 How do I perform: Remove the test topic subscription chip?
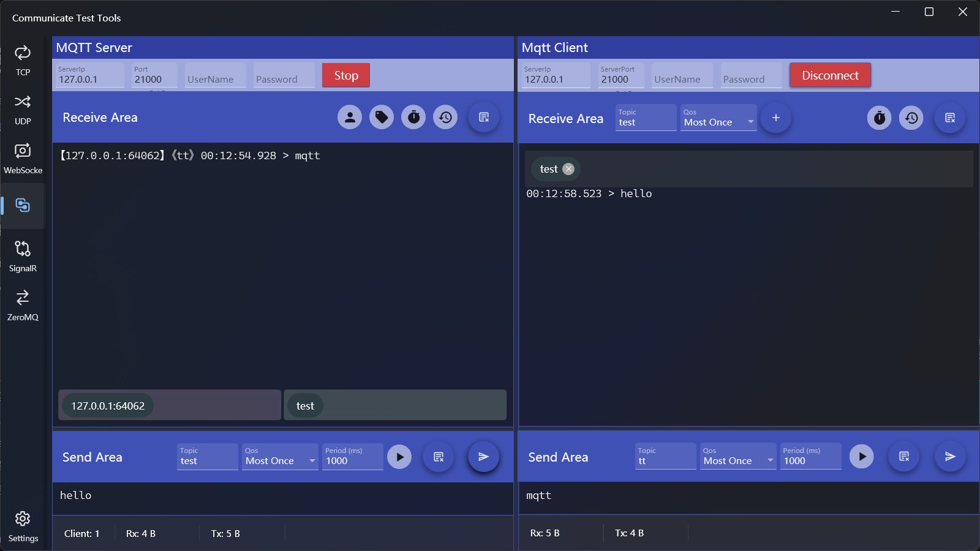568,169
